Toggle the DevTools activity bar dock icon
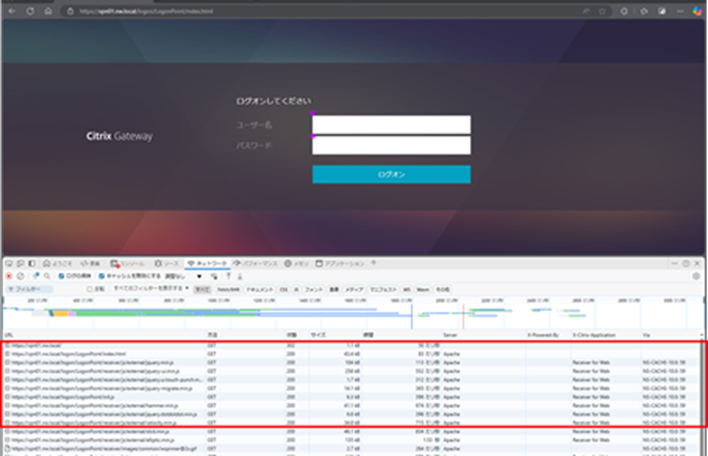This screenshot has width=708, height=456. [x=32, y=263]
